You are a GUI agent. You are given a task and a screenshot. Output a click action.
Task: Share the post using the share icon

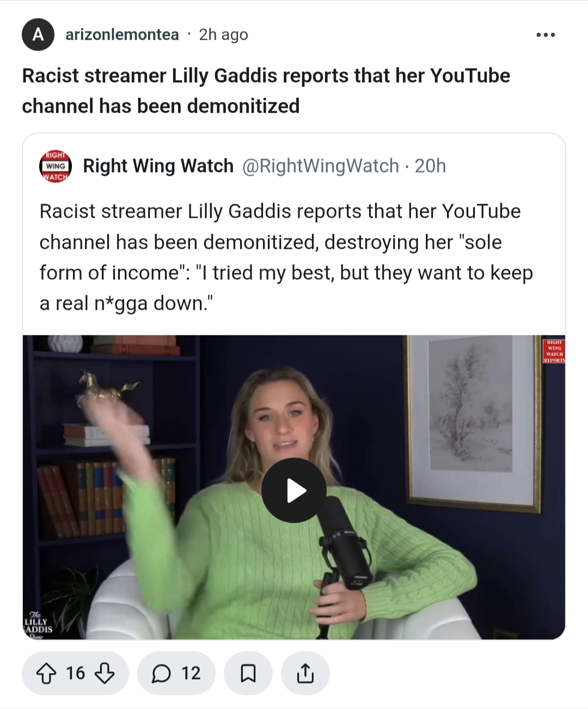(x=305, y=674)
